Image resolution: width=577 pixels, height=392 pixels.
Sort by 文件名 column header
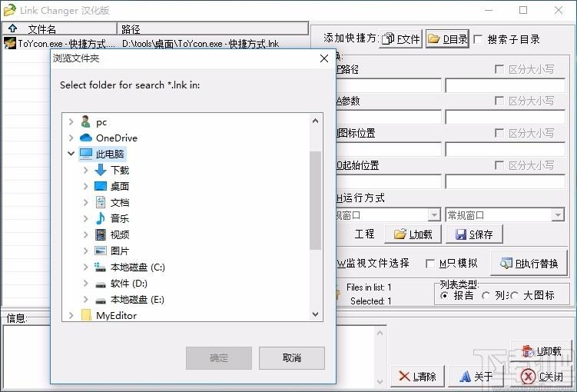click(x=60, y=28)
